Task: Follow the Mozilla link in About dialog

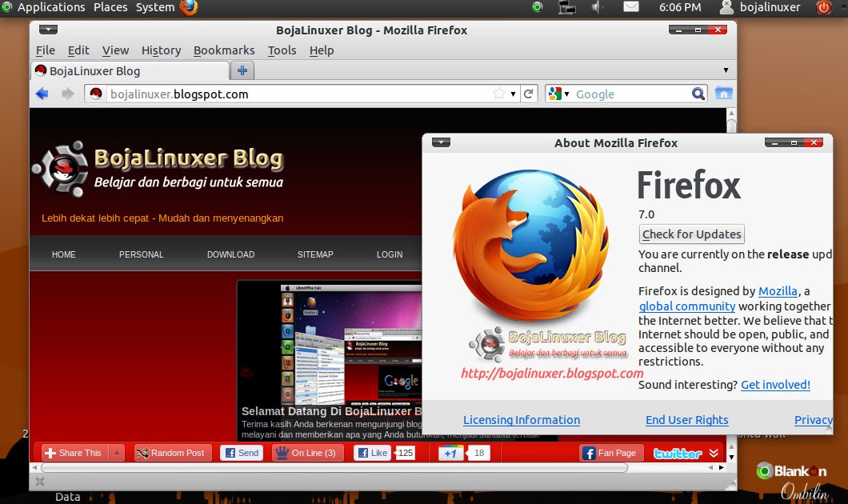Action: click(778, 291)
